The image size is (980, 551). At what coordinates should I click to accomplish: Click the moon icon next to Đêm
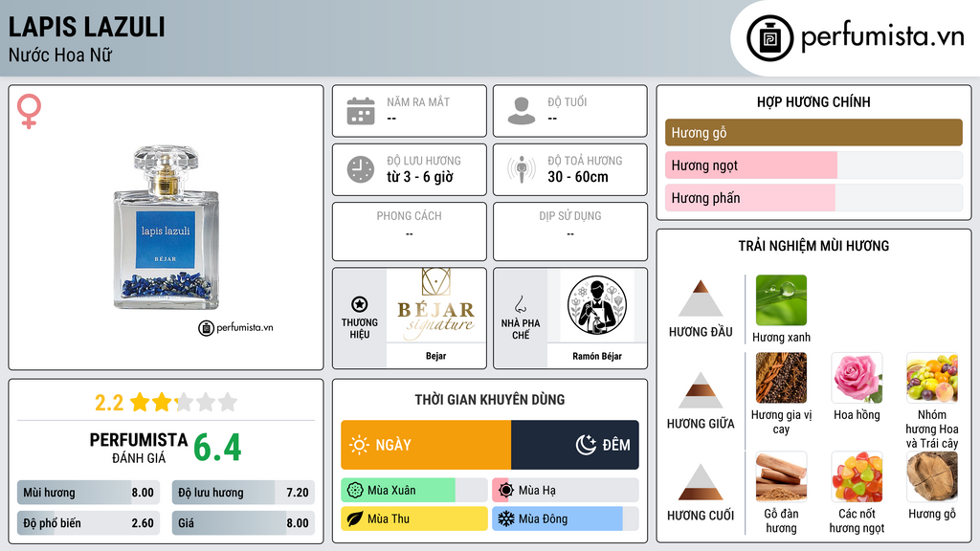coord(586,445)
